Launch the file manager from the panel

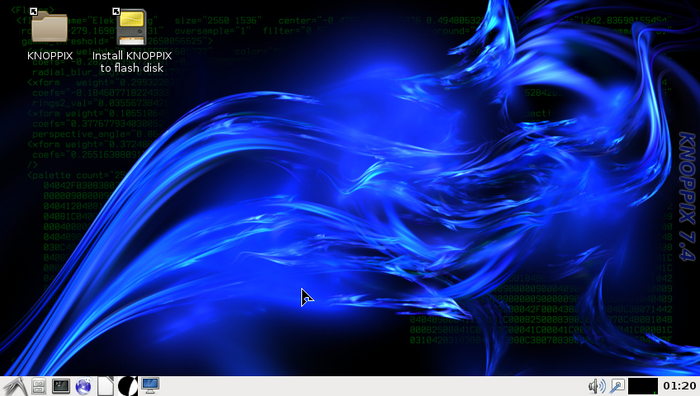point(39,386)
